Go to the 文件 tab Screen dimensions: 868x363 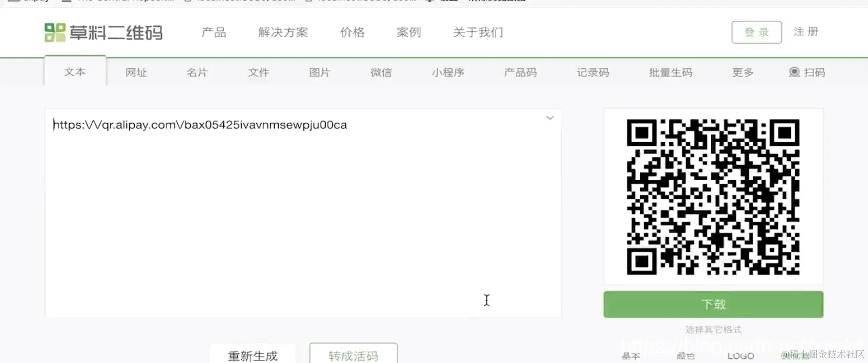click(x=258, y=72)
